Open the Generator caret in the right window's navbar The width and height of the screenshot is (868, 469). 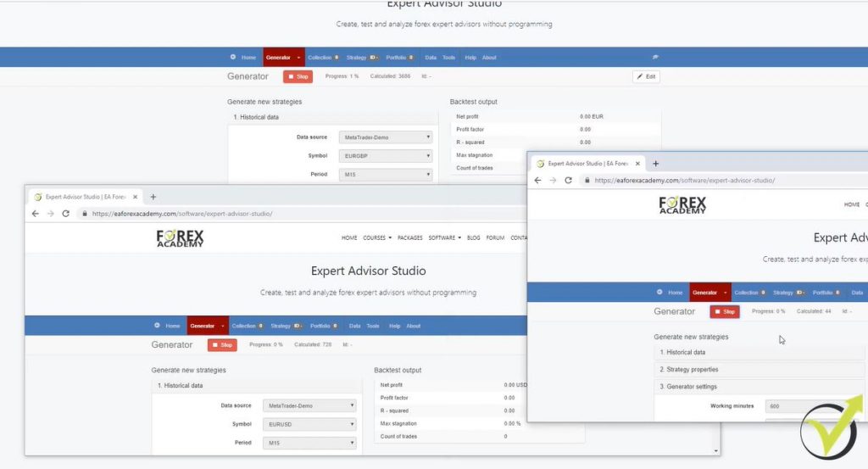726,293
